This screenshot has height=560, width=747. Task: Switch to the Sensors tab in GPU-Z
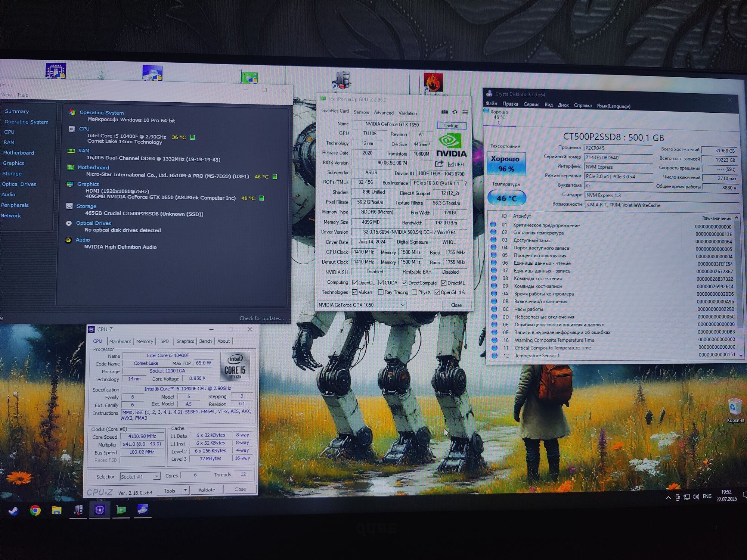(361, 112)
